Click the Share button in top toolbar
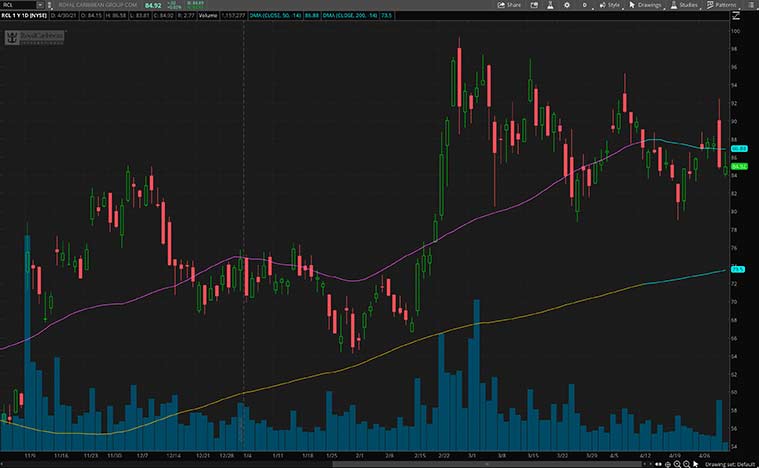The height and width of the screenshot is (468, 759). [510, 5]
